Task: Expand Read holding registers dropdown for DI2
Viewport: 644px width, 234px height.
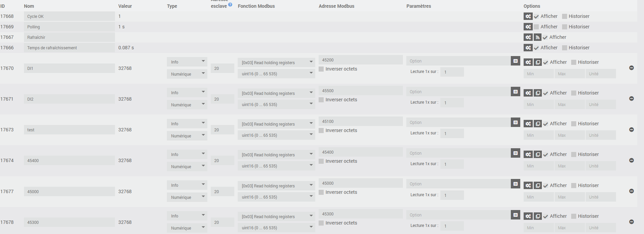Action: pos(276,93)
